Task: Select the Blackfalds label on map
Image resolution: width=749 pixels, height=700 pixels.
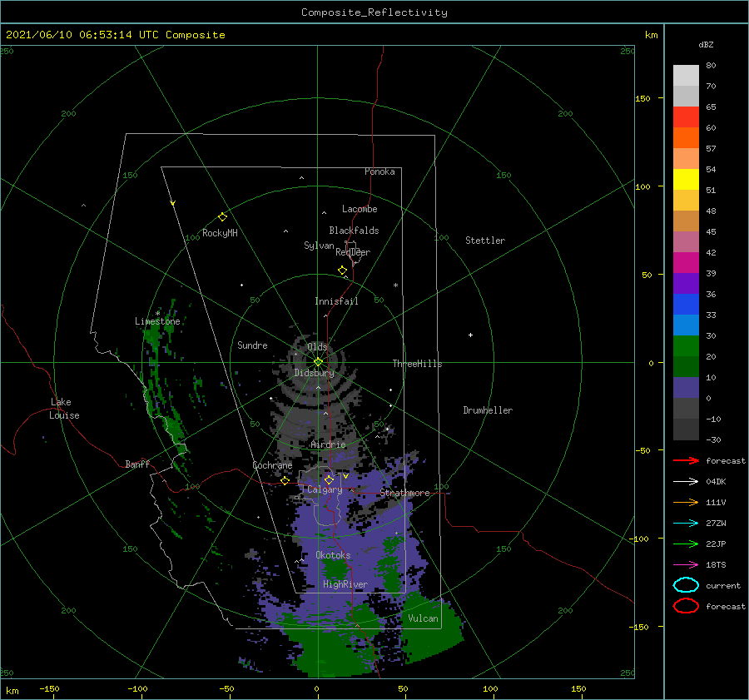Action: click(x=354, y=231)
